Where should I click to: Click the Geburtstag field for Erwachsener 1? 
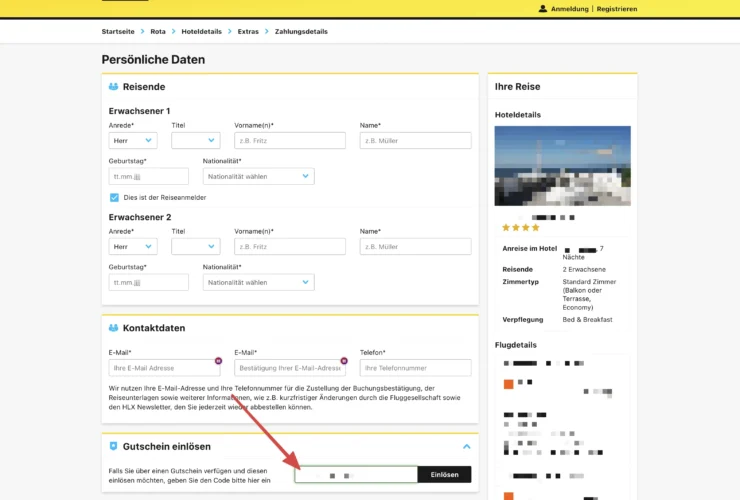coord(148,176)
